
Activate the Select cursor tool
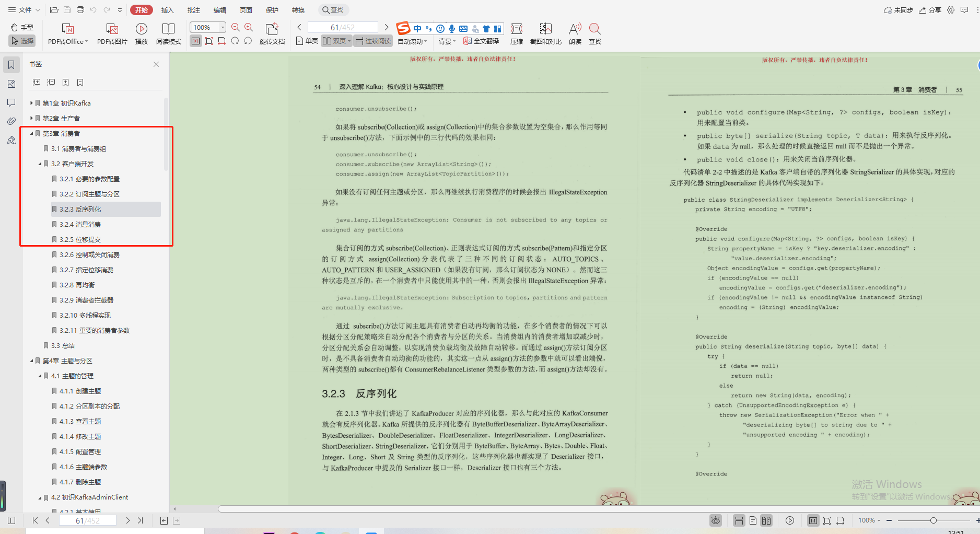[x=22, y=41]
